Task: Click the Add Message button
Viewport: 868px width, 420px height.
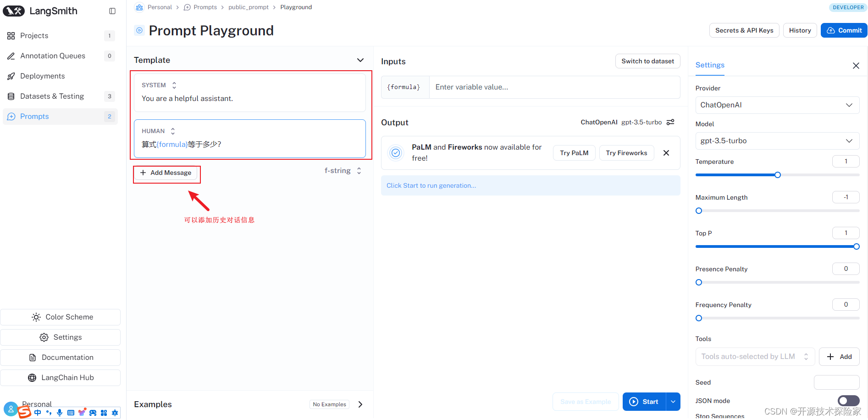Action: point(166,173)
